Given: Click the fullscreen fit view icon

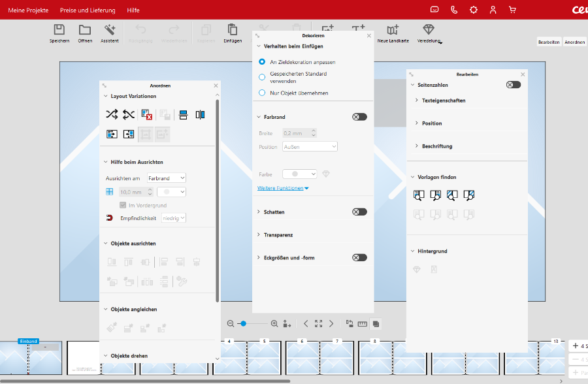Looking at the screenshot, I should [318, 323].
